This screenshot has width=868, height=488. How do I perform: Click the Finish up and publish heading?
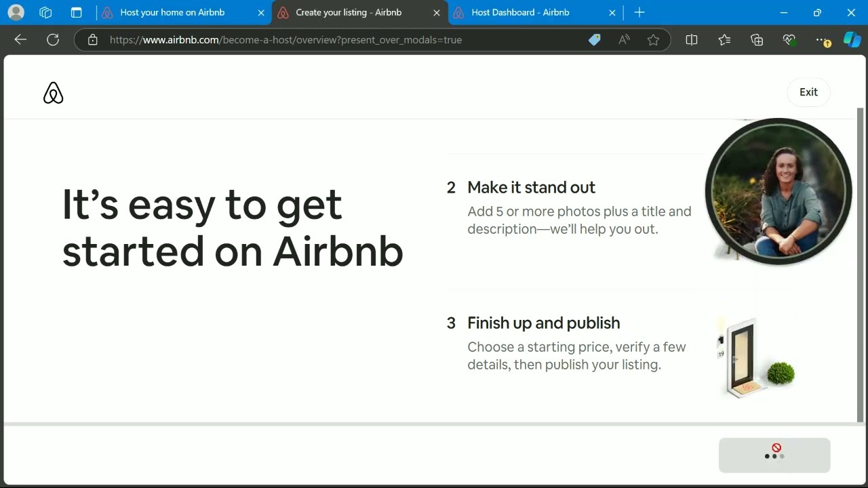543,323
